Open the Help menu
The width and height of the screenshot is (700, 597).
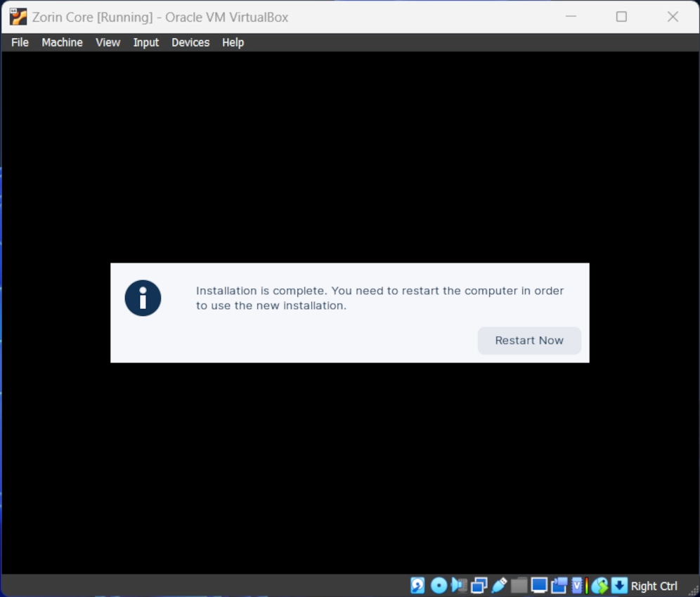click(x=233, y=42)
